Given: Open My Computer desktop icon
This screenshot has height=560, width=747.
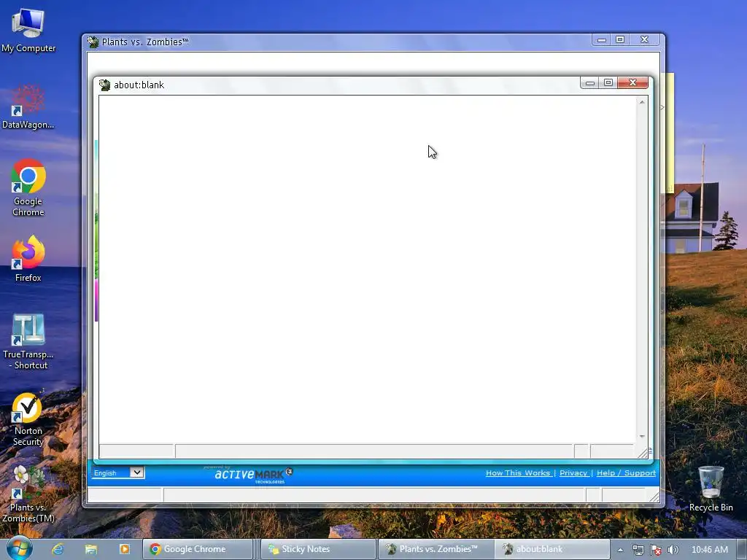Looking at the screenshot, I should point(28,30).
